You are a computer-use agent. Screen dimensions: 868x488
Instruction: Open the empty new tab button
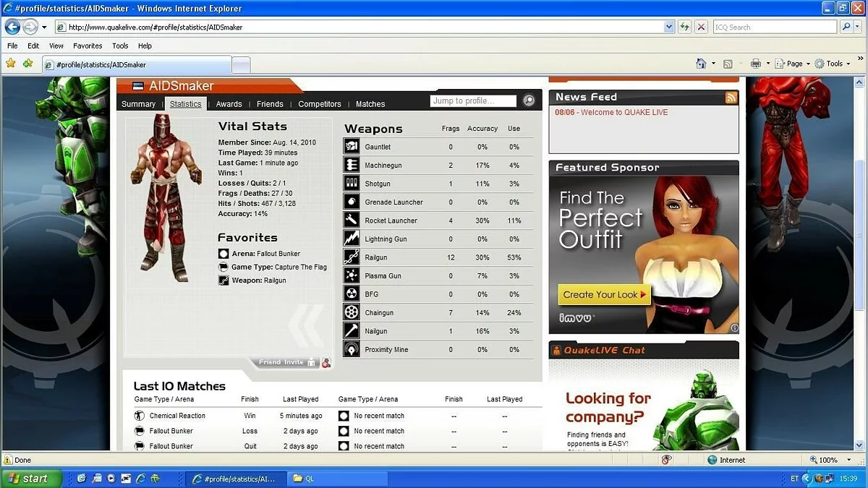(x=241, y=64)
